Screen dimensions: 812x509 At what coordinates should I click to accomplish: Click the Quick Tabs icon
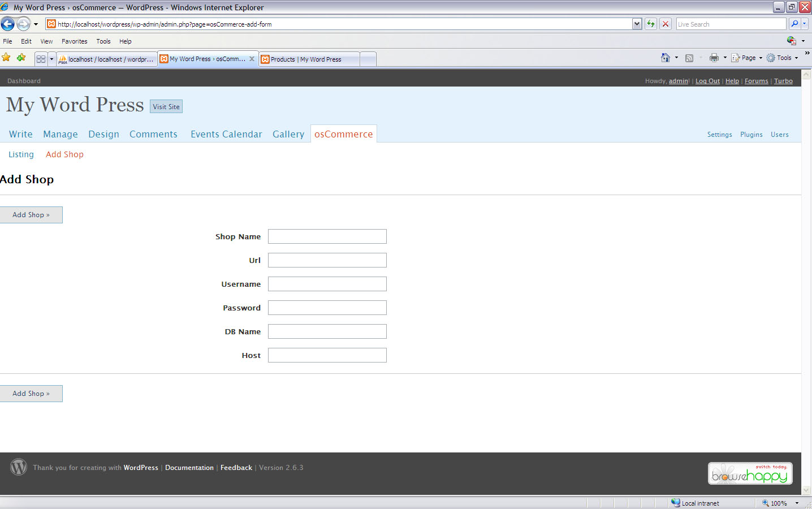[41, 59]
